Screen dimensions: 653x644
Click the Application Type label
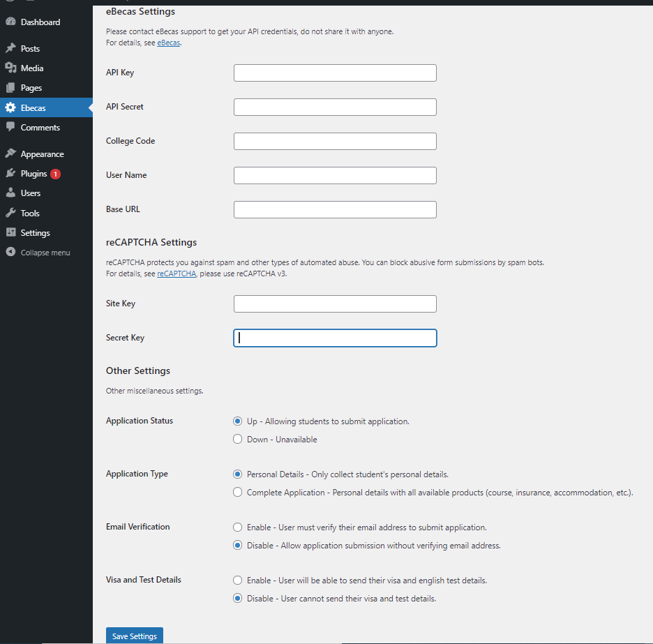[x=137, y=474]
